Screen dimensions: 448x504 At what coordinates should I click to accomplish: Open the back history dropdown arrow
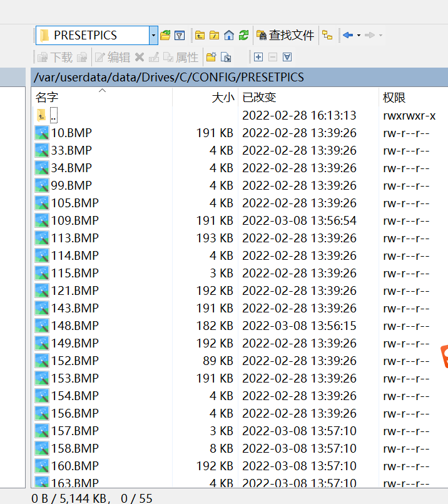point(359,36)
